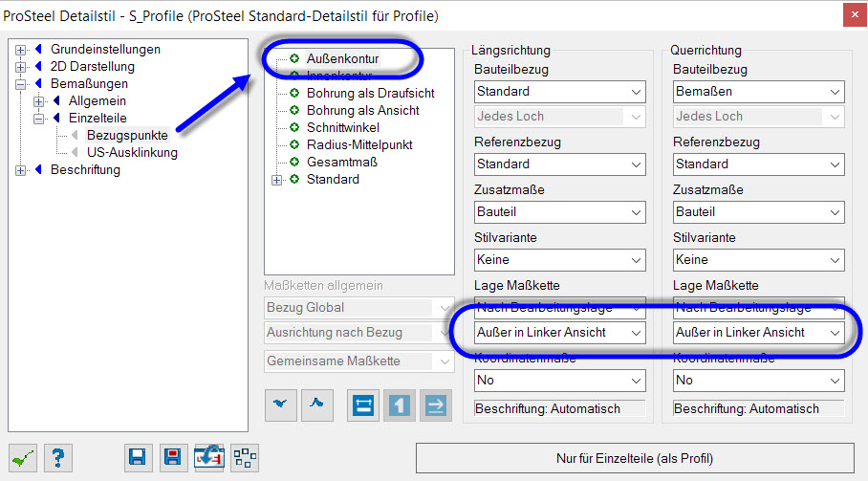Open Längsrichtung Jedes Loch dropdown

coord(559,117)
